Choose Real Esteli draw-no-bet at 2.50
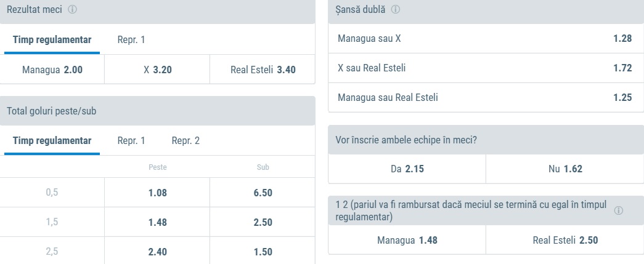 coord(565,240)
